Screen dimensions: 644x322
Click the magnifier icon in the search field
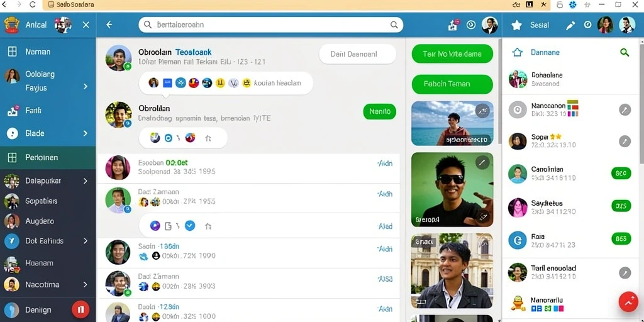pos(394,25)
